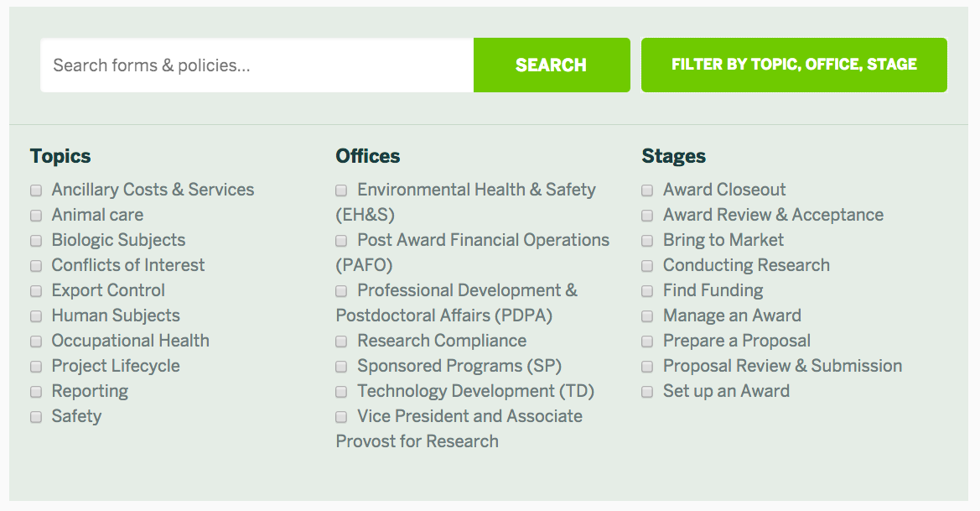Check the Find Funding stage checkbox
The height and width of the screenshot is (511, 980).
647,291
